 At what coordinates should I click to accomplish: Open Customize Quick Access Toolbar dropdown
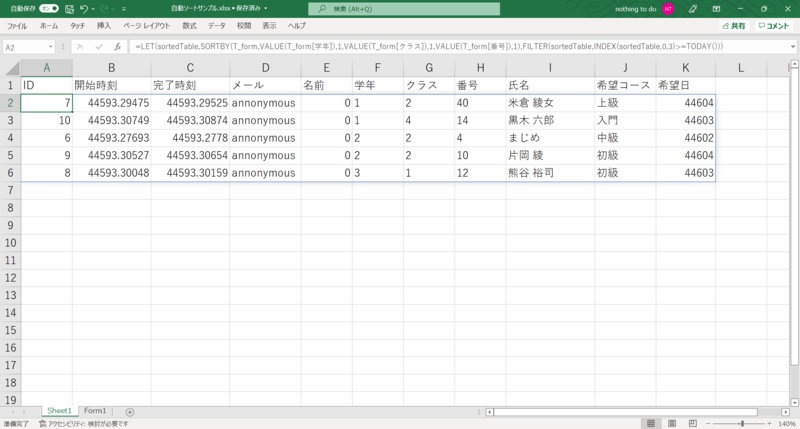124,9
